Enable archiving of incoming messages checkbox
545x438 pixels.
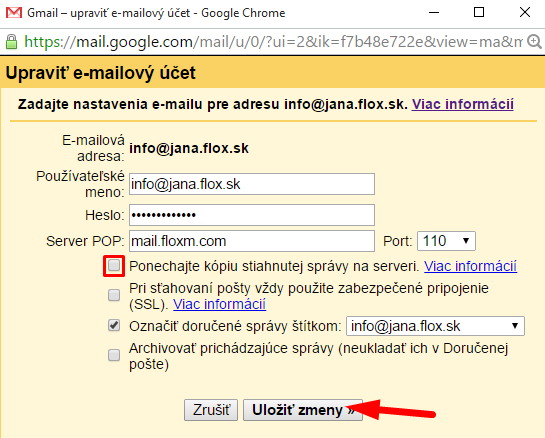tap(114, 355)
